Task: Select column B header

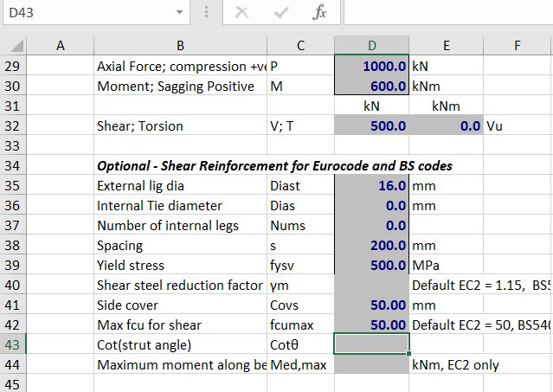Action: coord(180,46)
